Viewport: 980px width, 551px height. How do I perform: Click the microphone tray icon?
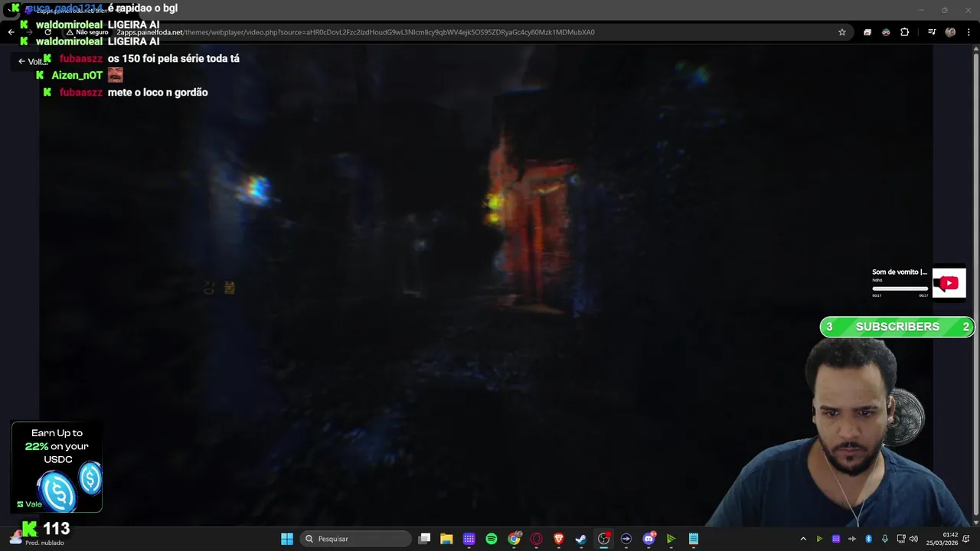885,539
